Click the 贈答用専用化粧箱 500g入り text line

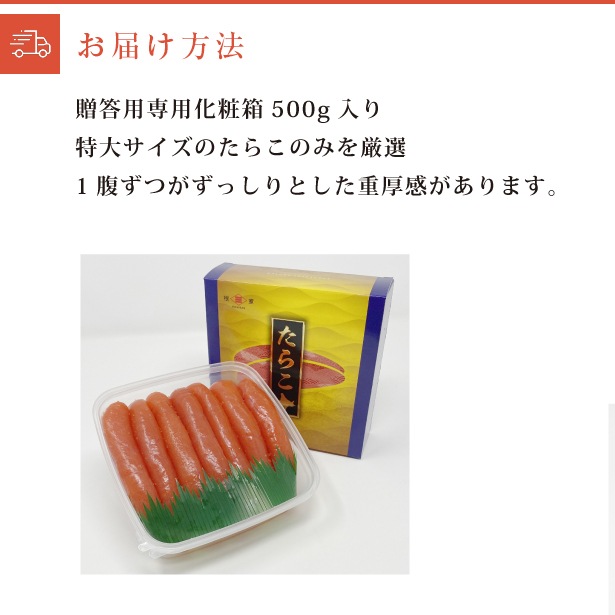coord(227,110)
